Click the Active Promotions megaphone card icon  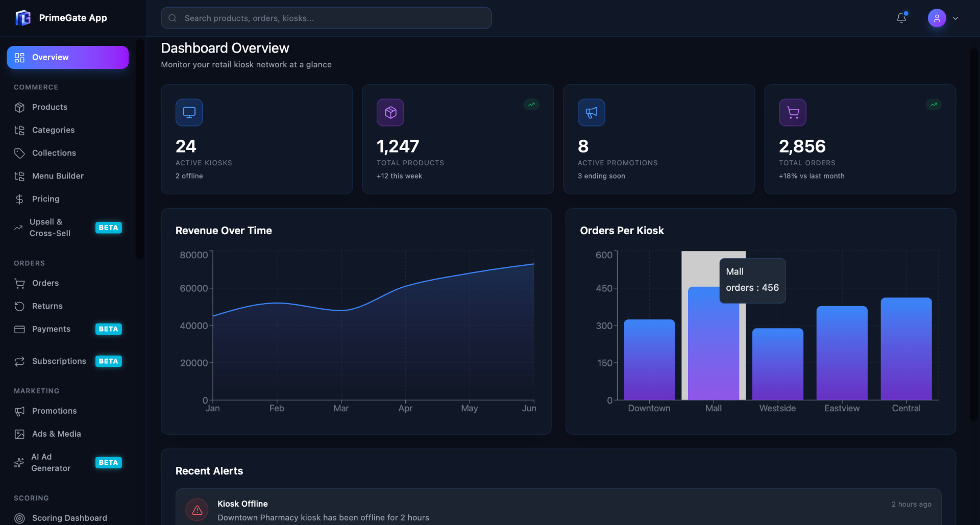pyautogui.click(x=592, y=112)
